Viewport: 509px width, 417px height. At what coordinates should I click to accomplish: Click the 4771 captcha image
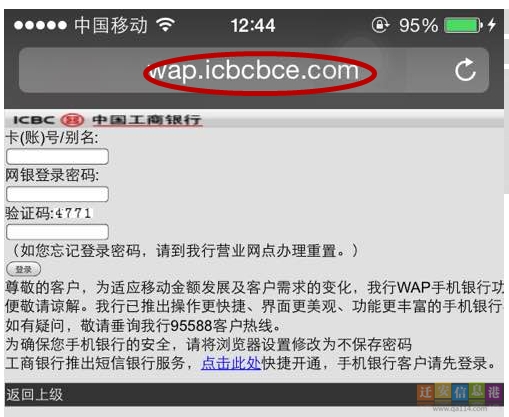pos(73,213)
